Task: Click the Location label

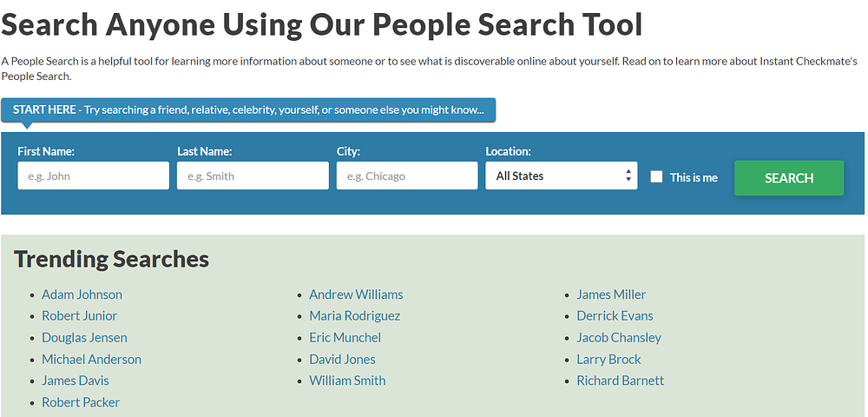Action: click(x=508, y=151)
